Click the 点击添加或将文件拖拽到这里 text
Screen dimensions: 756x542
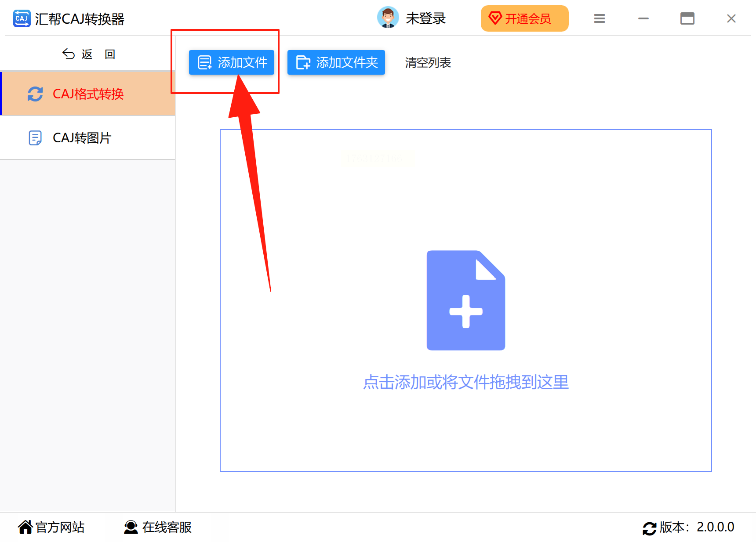tap(466, 382)
